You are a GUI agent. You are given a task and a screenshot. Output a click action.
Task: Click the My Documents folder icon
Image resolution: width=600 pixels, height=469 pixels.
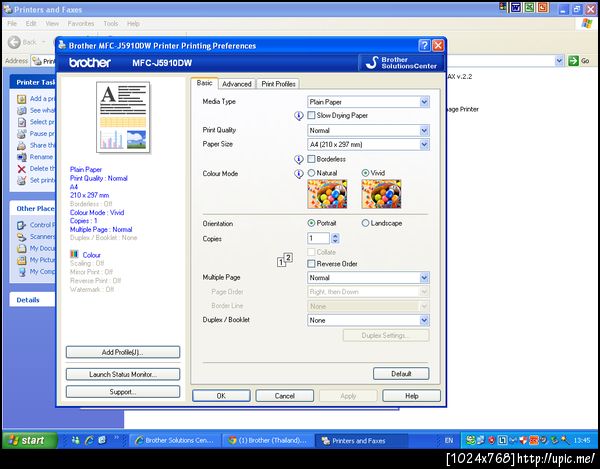point(21,248)
